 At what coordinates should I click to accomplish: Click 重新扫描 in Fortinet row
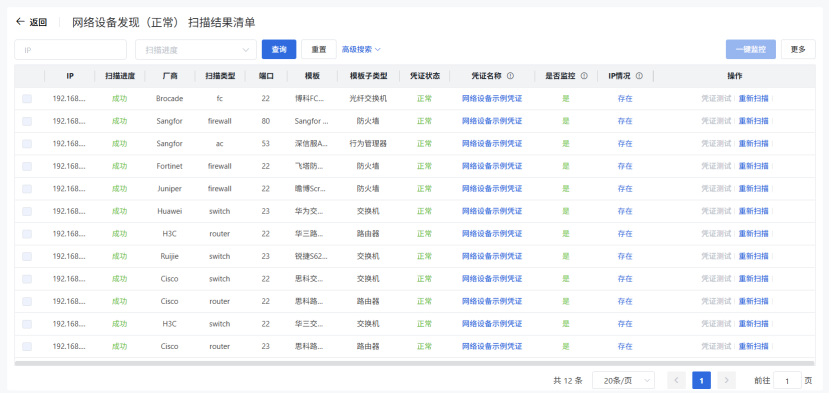[753, 166]
